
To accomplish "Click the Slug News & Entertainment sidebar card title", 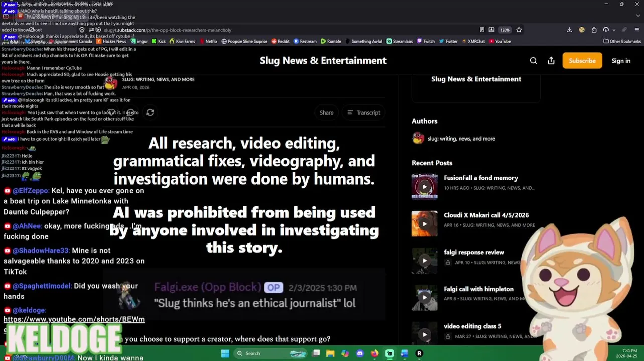I will (476, 79).
